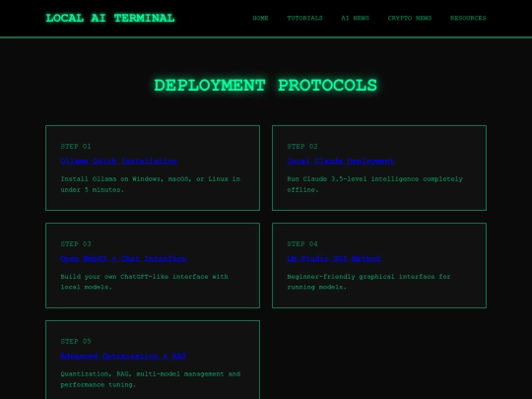Click the 'Beginner-friendly graphical interface' description

tap(368, 282)
